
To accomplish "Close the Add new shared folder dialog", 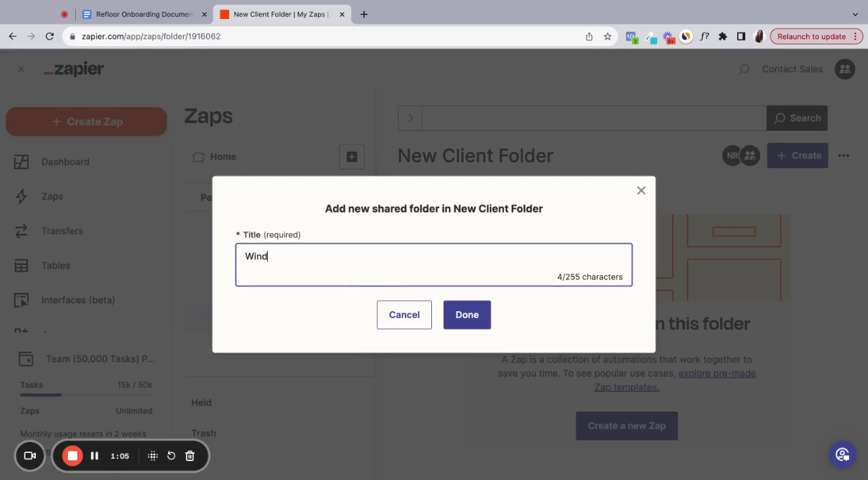I will 641,191.
